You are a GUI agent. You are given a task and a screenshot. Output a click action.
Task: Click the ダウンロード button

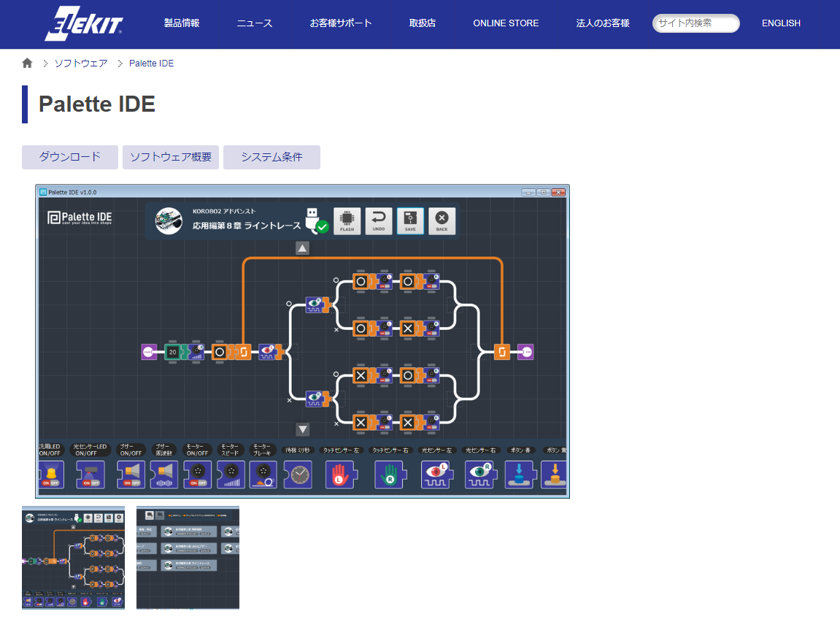click(69, 157)
